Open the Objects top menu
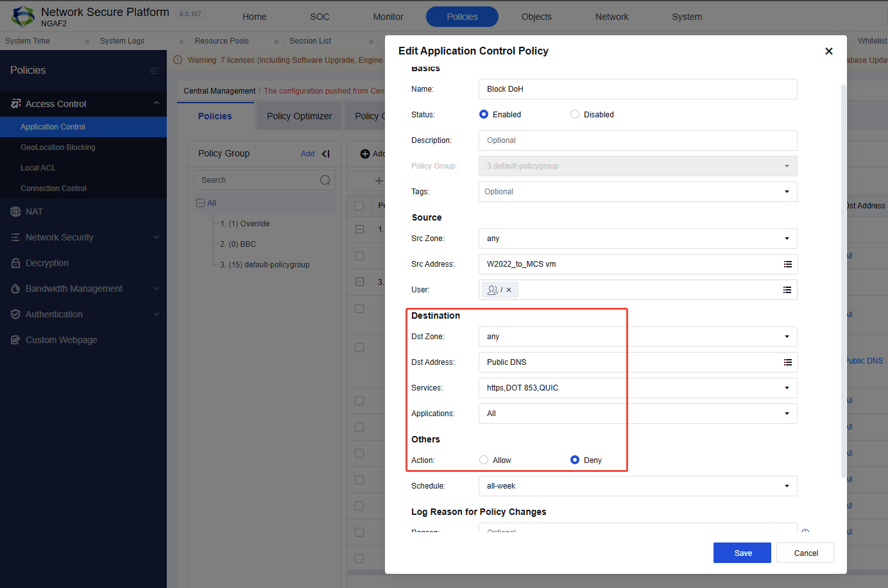The height and width of the screenshot is (588, 888). [x=536, y=17]
